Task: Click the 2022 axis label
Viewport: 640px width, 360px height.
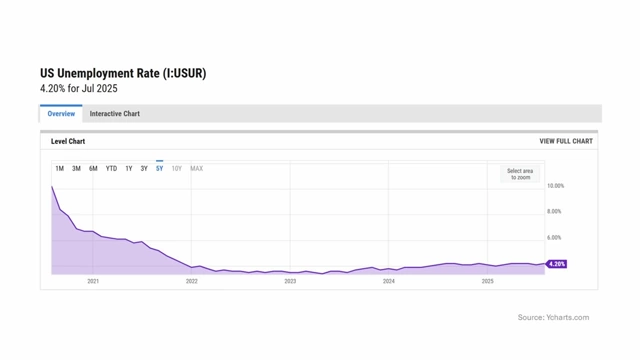Action: point(191,281)
